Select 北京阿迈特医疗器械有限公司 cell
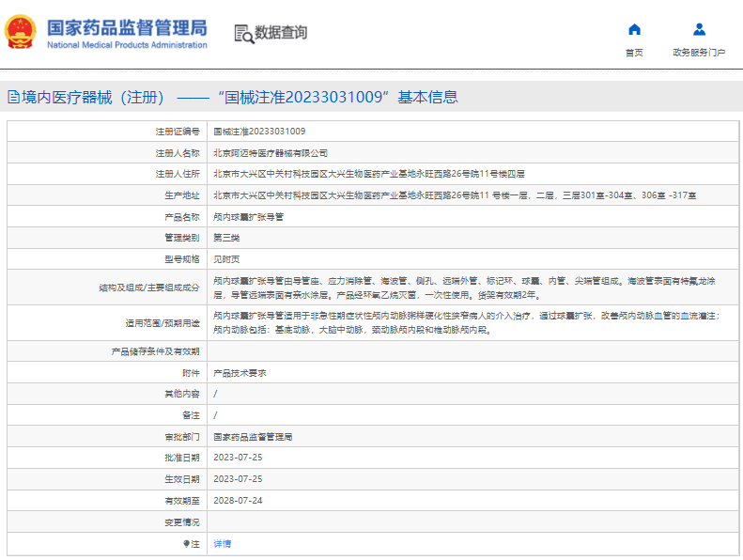This screenshot has width=743, height=560. [x=271, y=153]
